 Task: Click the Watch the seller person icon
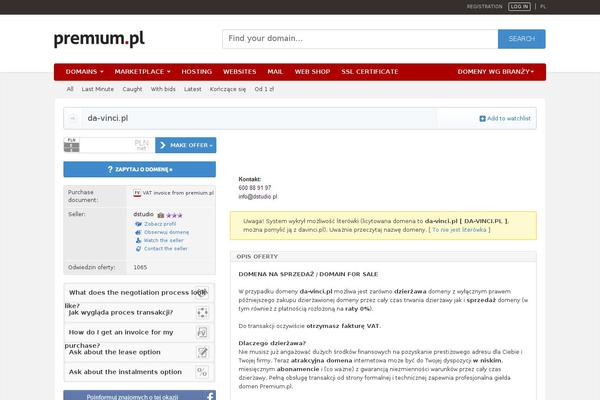point(138,240)
